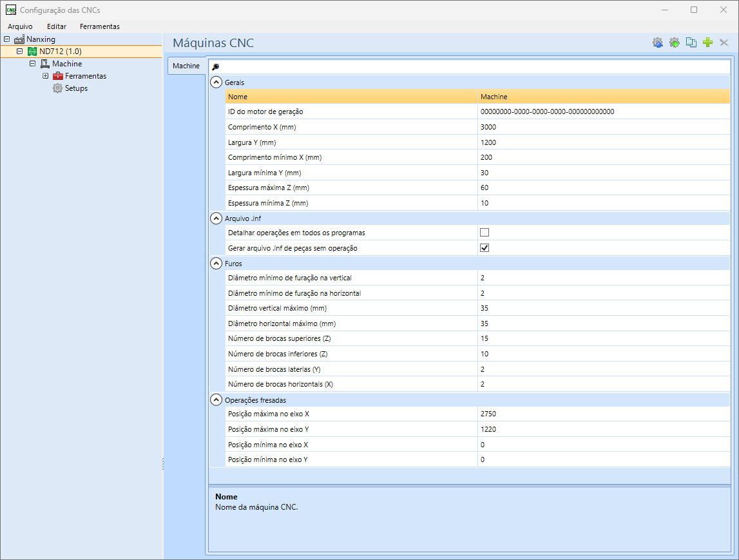
Task: Open the Editar menu
Action: (x=57, y=26)
